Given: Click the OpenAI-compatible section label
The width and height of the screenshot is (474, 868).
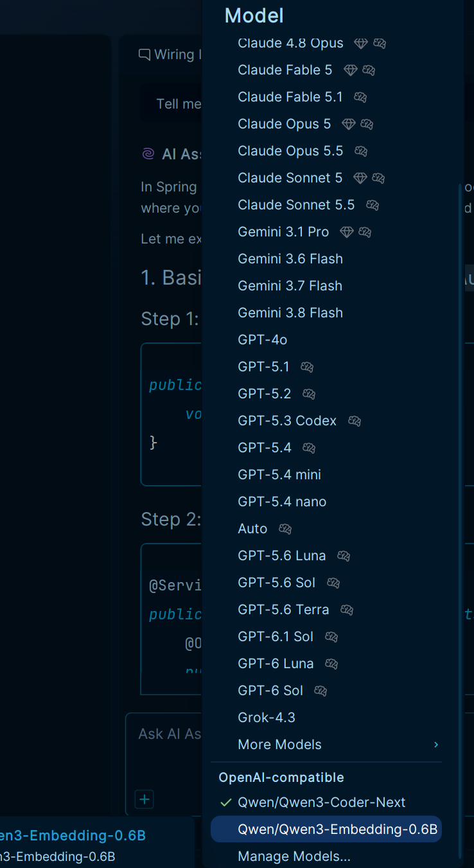Looking at the screenshot, I should [281, 777].
